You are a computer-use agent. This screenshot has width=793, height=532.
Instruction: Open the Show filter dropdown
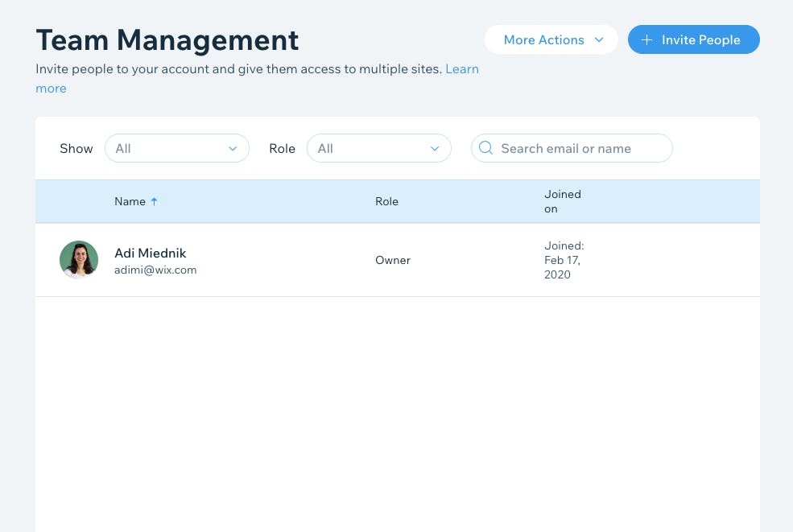coord(176,148)
